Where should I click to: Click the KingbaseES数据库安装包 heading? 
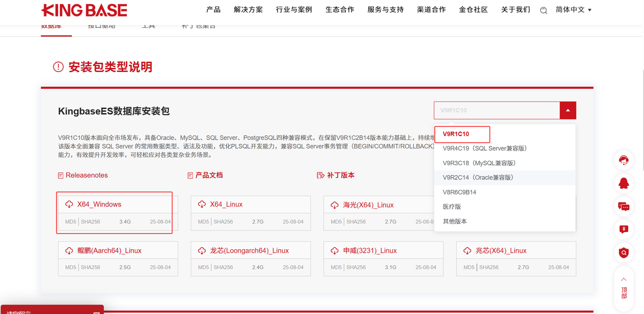[114, 111]
